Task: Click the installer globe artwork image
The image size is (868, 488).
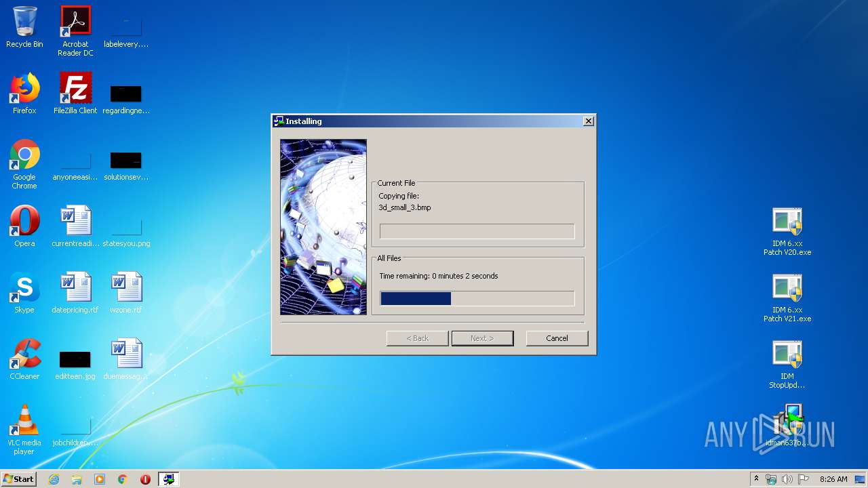Action: [x=323, y=227]
